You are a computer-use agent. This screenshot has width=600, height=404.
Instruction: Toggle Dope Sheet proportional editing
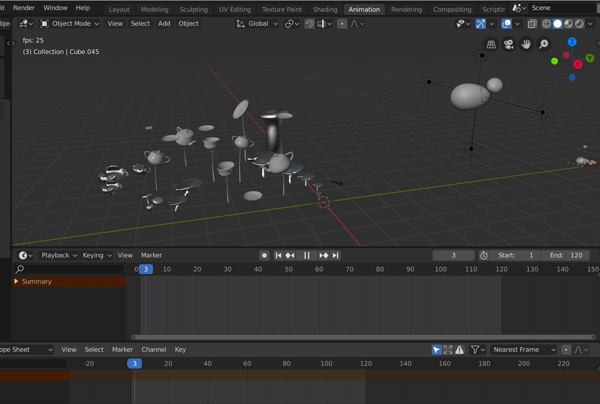pos(566,350)
